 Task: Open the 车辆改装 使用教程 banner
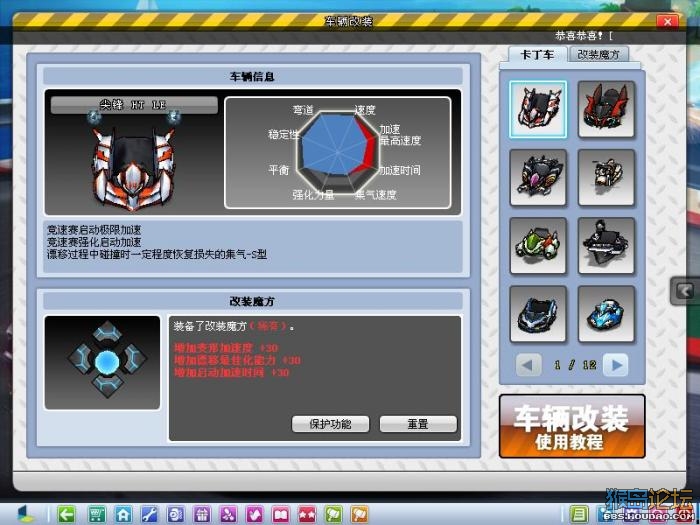(572, 426)
